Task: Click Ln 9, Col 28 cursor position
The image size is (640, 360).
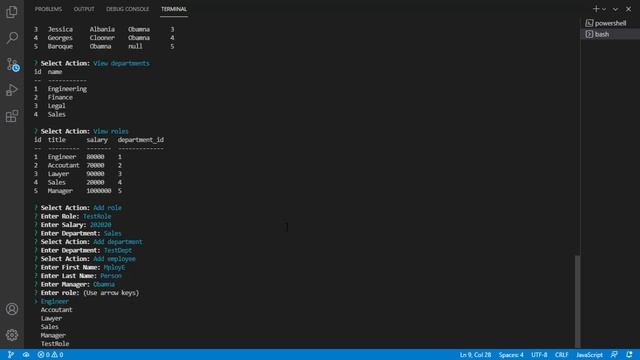Action: coord(475,355)
